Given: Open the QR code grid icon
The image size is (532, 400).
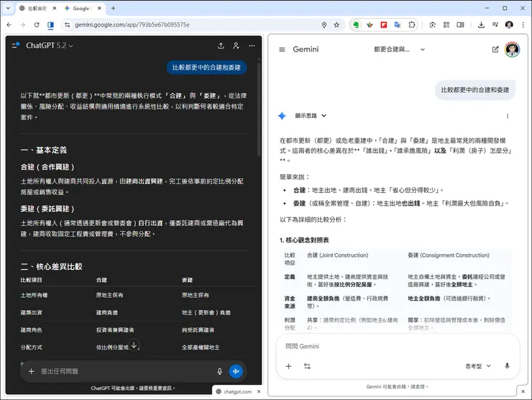Looking at the screenshot, I should pos(446,24).
